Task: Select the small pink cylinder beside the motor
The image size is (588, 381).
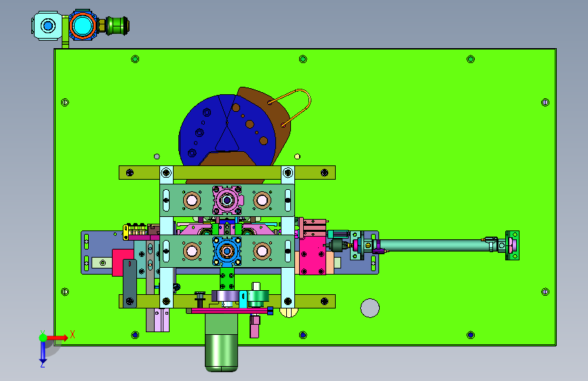Action: [x=254, y=326]
